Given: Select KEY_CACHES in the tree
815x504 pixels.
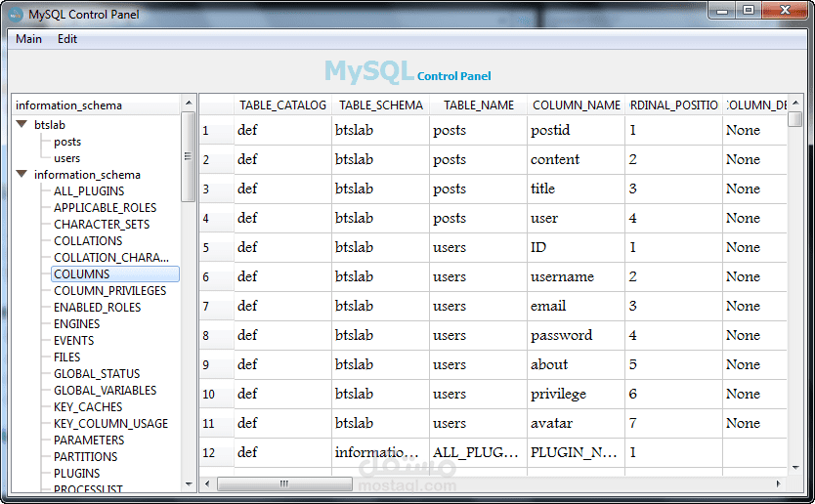Looking at the screenshot, I should tap(88, 407).
